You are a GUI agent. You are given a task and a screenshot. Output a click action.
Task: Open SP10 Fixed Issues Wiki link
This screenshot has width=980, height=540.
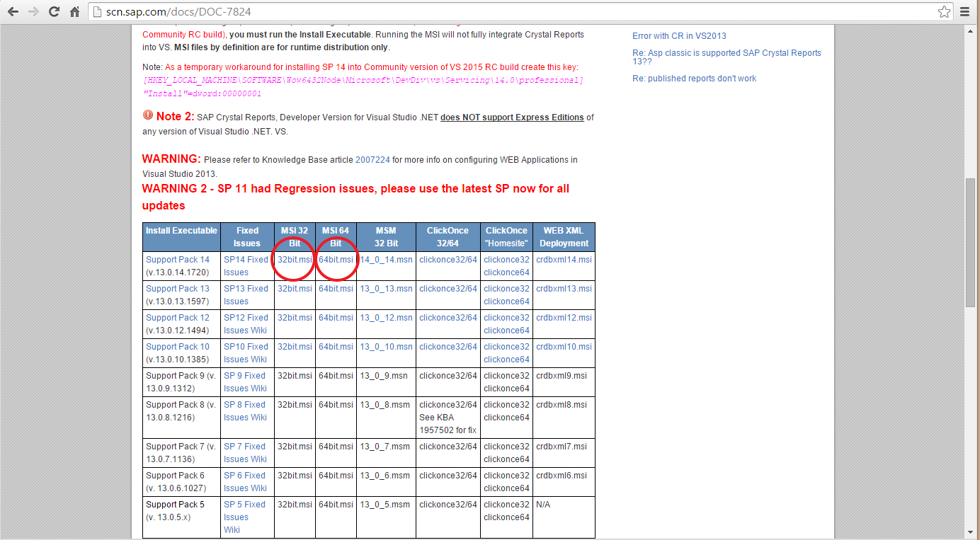[x=246, y=353]
